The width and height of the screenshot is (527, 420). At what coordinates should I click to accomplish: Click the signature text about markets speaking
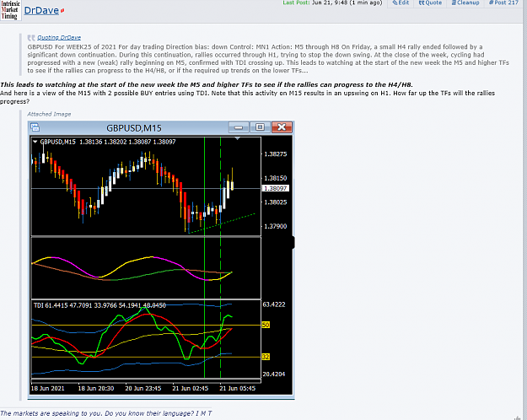coord(106,413)
